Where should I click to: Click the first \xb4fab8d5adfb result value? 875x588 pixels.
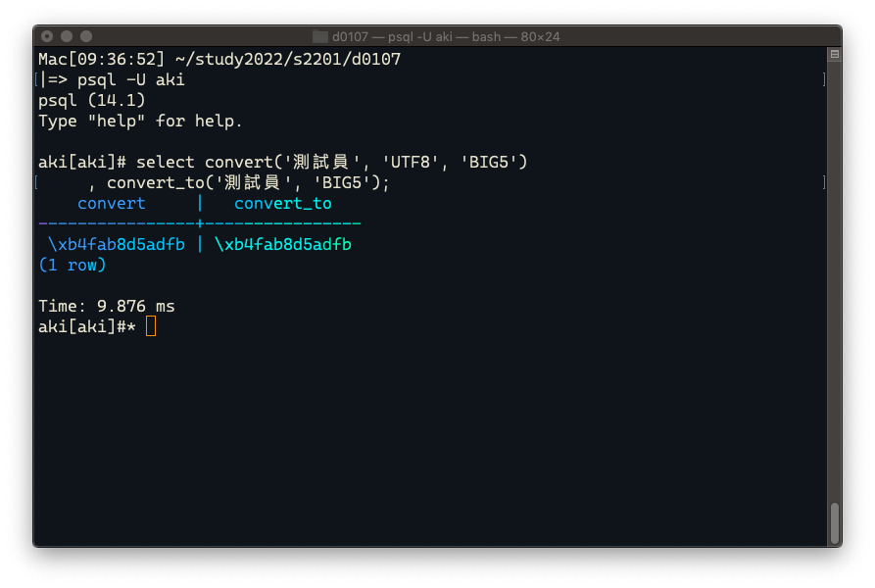116,244
